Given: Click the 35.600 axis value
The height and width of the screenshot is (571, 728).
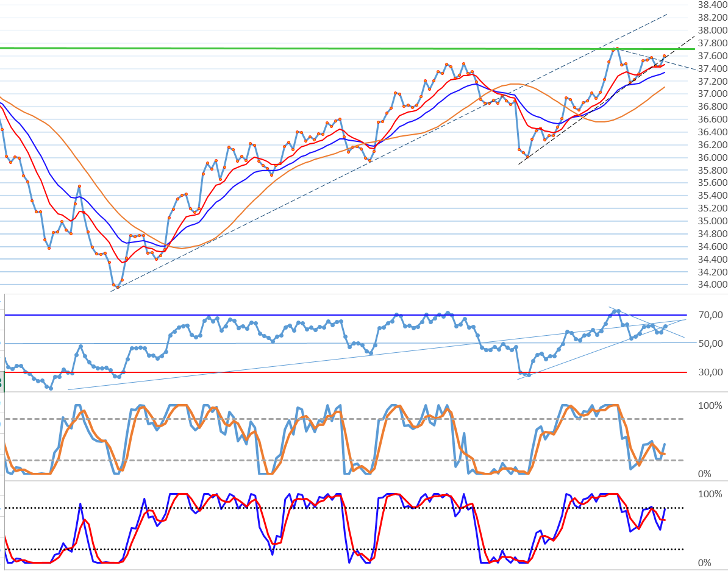Looking at the screenshot, I should click(713, 182).
